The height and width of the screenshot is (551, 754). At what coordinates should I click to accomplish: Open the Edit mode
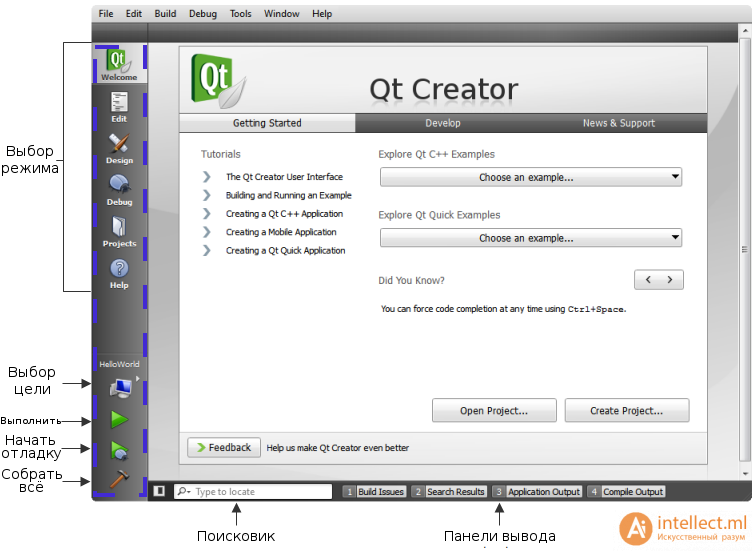(119, 107)
